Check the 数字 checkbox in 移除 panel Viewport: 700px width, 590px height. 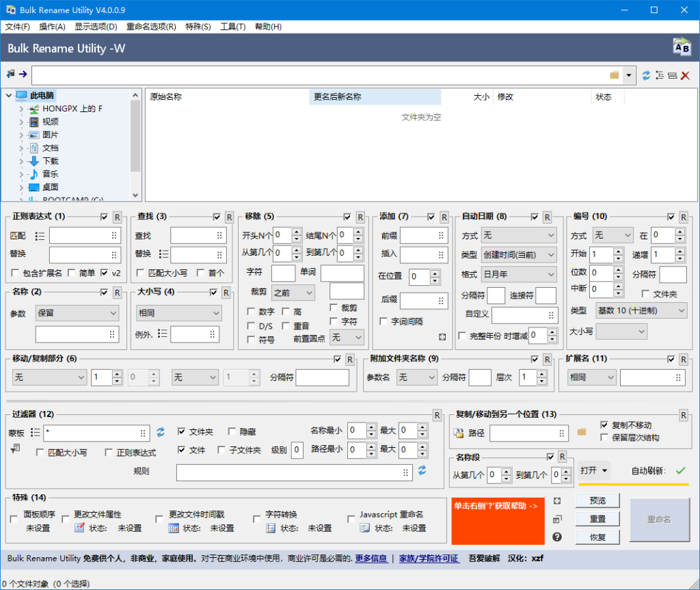(x=251, y=311)
